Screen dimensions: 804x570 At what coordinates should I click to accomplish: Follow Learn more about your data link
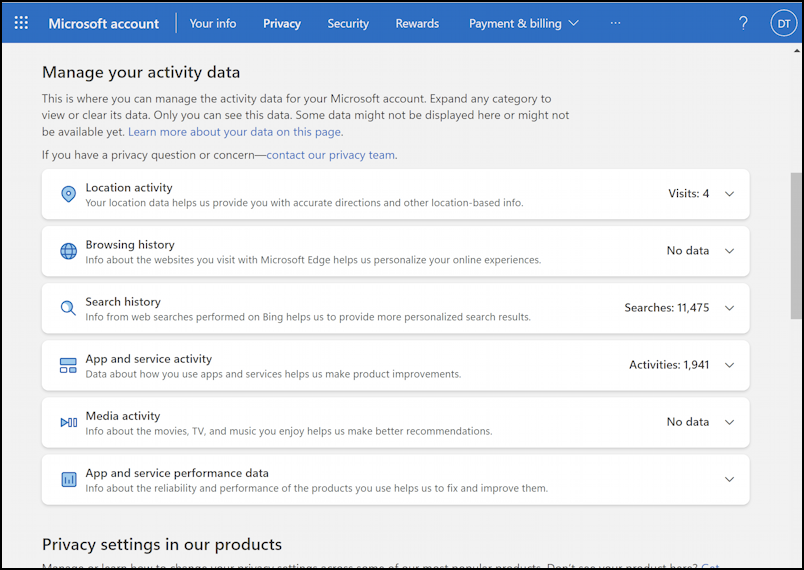tap(234, 132)
